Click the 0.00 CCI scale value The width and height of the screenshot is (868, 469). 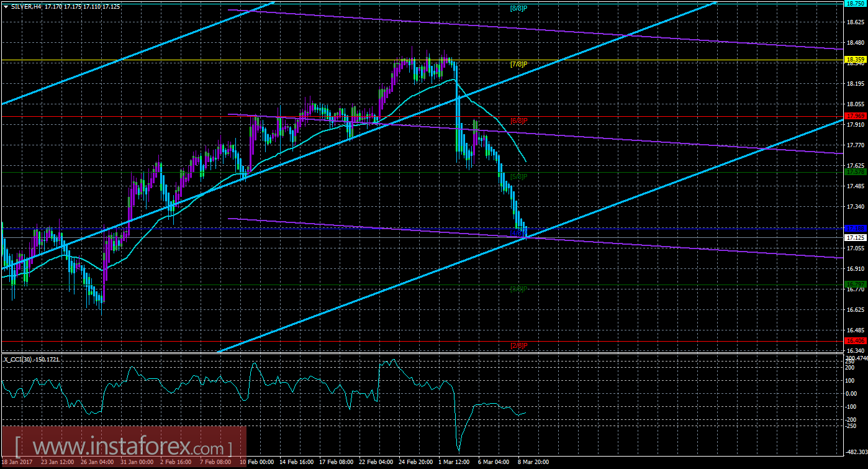[x=852, y=393]
